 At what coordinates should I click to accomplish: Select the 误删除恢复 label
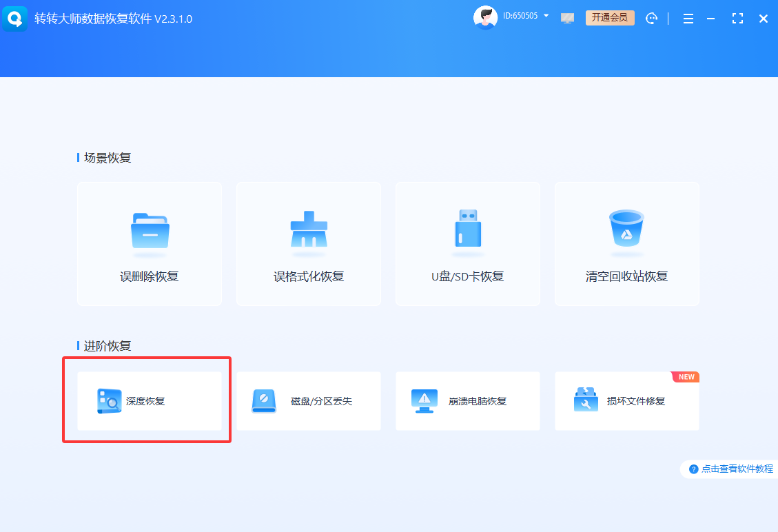tap(150, 276)
